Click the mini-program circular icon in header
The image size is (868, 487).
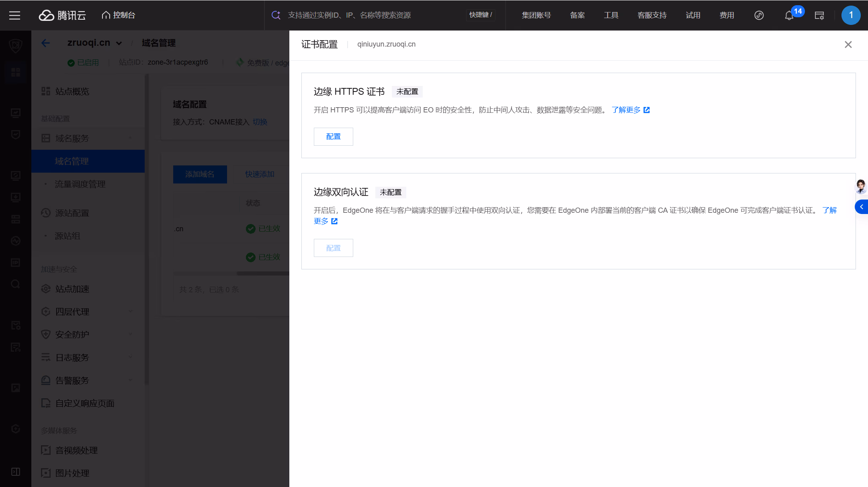pyautogui.click(x=759, y=15)
